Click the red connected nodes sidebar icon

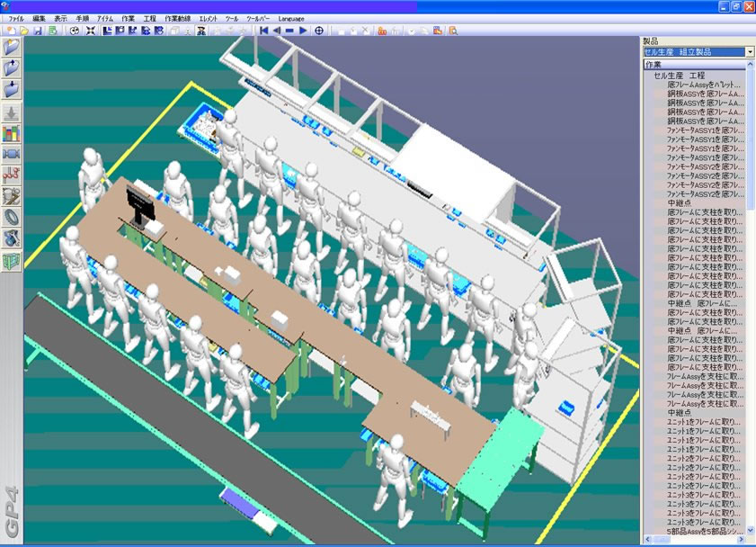pos(13,175)
